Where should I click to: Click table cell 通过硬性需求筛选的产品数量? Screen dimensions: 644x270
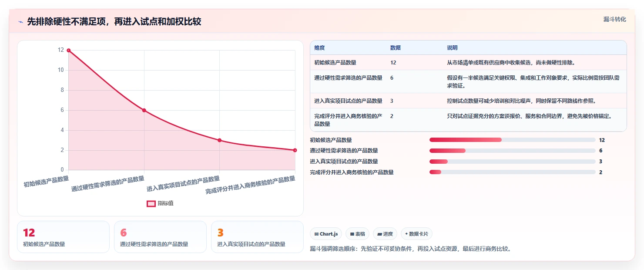point(348,78)
